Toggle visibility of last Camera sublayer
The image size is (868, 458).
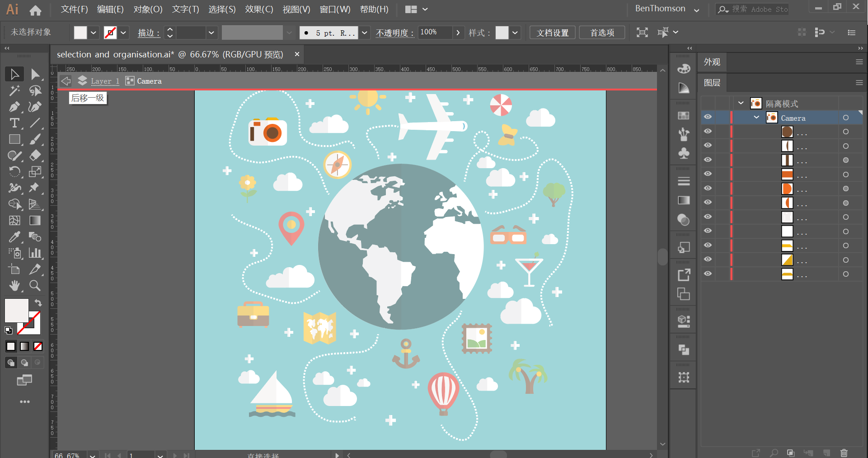click(708, 274)
